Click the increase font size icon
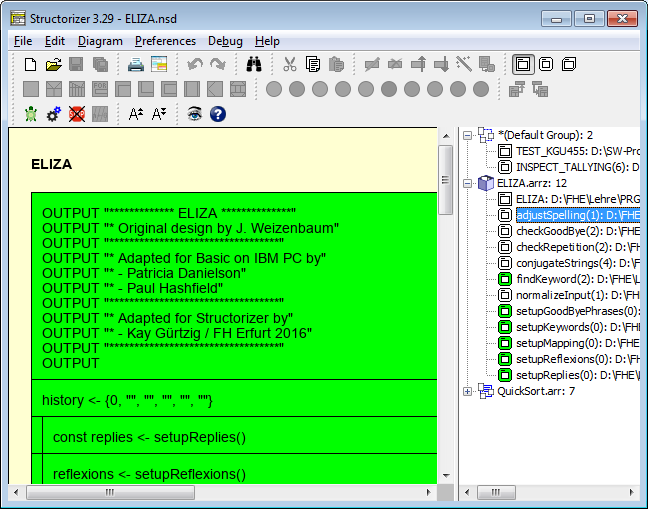This screenshot has height=509, width=648. point(136,114)
